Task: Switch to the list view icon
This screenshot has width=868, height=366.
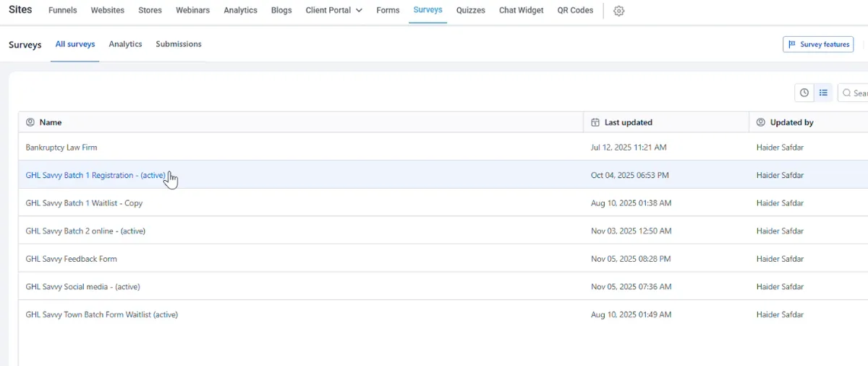Action: tap(823, 93)
